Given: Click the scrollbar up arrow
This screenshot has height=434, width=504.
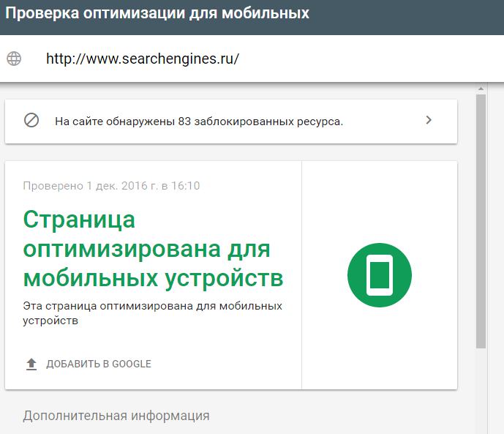Looking at the screenshot, I should click(x=481, y=89).
